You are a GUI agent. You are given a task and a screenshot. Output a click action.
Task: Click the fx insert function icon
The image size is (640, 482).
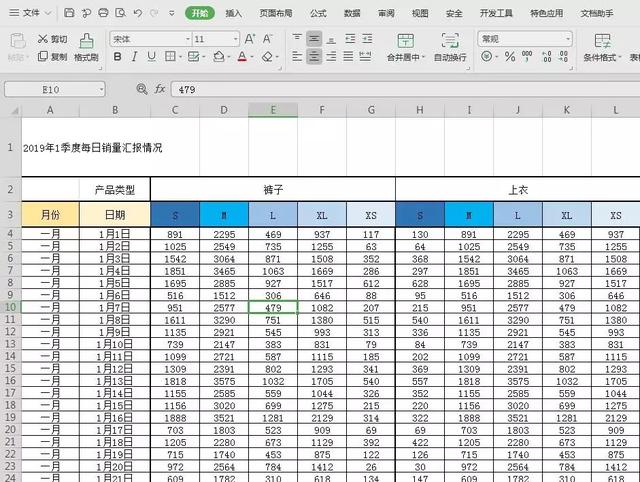pyautogui.click(x=160, y=89)
